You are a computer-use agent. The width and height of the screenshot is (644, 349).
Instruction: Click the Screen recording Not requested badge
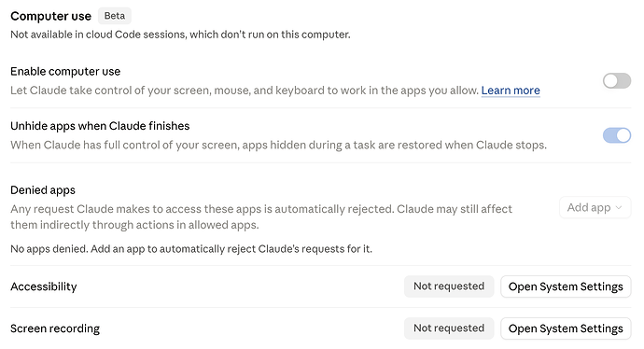tap(449, 328)
